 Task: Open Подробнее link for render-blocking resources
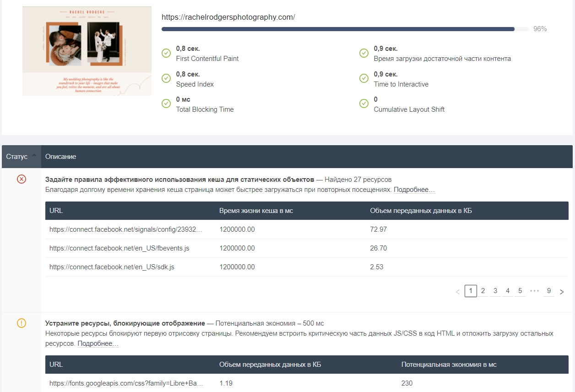98,343
